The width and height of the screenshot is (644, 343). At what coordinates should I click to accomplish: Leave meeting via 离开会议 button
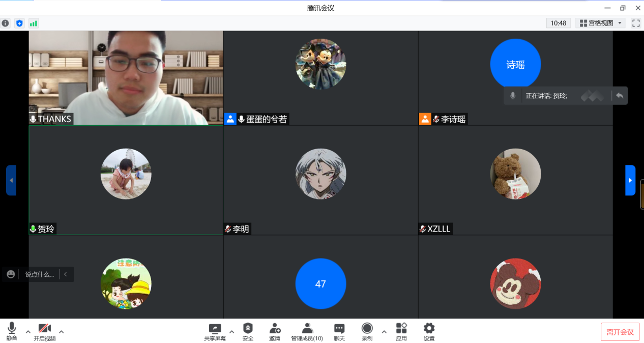[620, 332]
